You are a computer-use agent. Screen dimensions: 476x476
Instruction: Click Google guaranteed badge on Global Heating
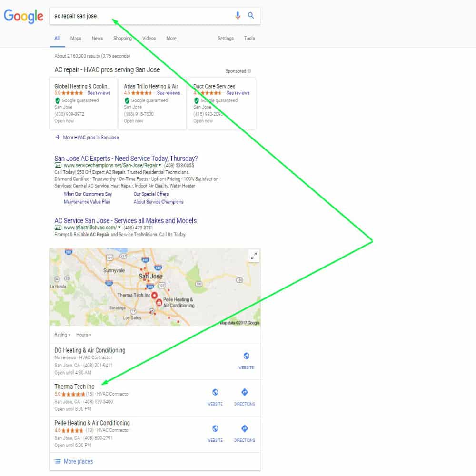click(77, 100)
